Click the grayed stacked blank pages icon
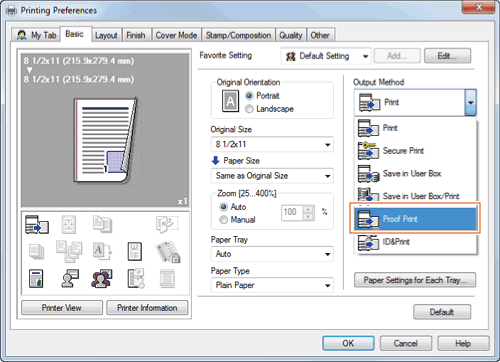Image resolution: width=500 pixels, height=362 pixels. click(x=36, y=252)
